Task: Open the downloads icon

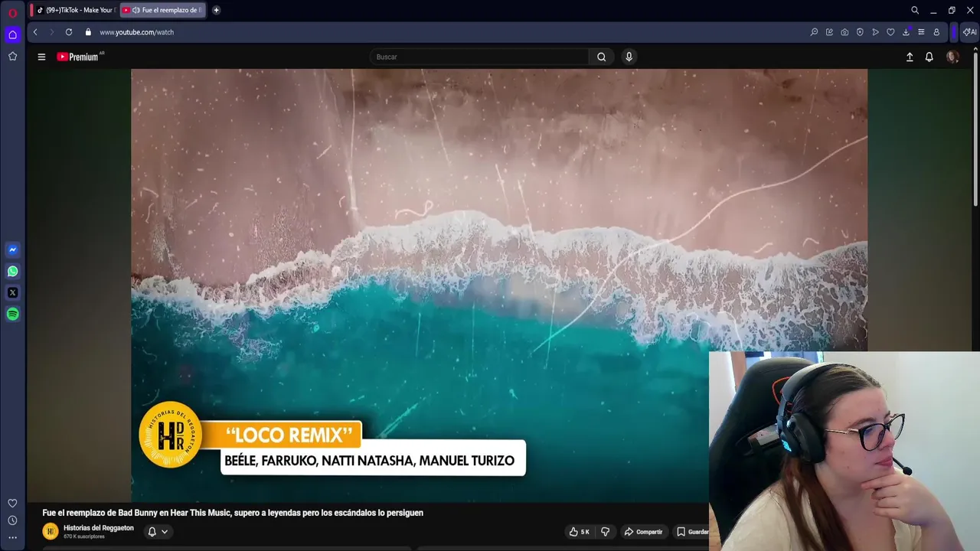Action: point(906,32)
